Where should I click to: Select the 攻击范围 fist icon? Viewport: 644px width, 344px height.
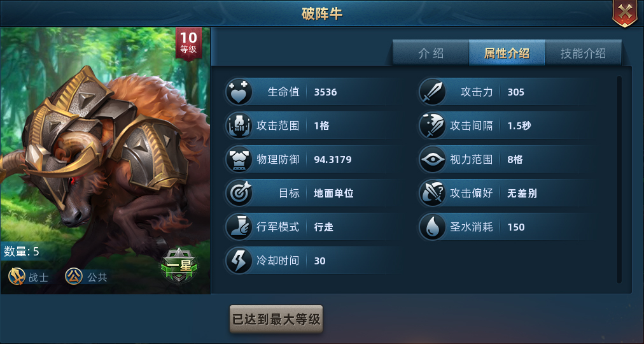point(239,125)
